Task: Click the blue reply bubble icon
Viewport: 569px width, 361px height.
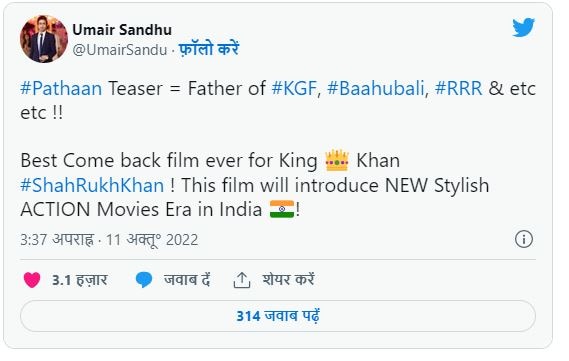Action: pyautogui.click(x=144, y=280)
